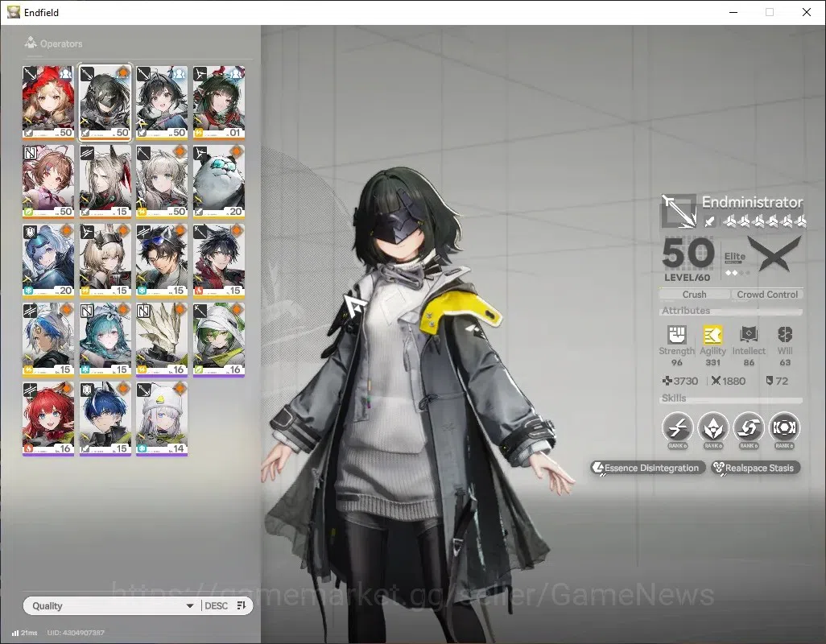Maximize the Endfield window
Screen dimensions: 826x644
(x=770, y=12)
